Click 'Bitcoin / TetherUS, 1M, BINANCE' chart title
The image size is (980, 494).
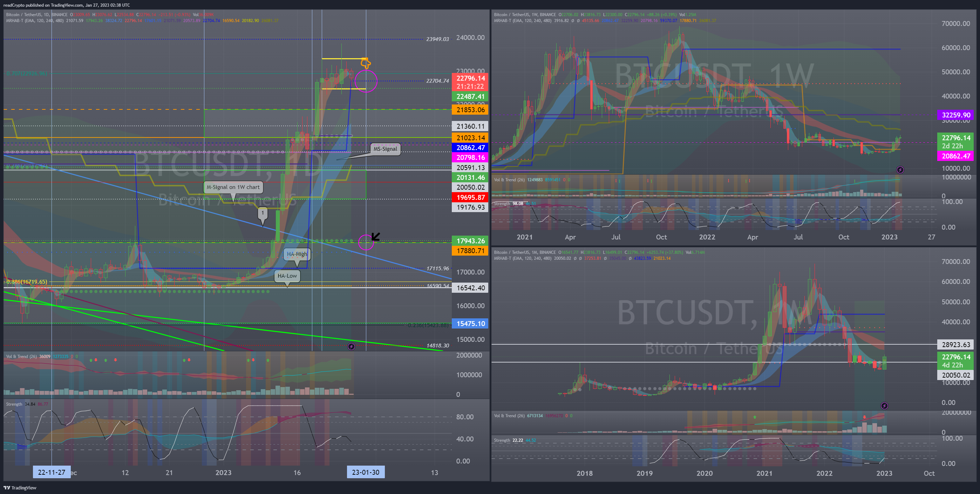click(525, 252)
